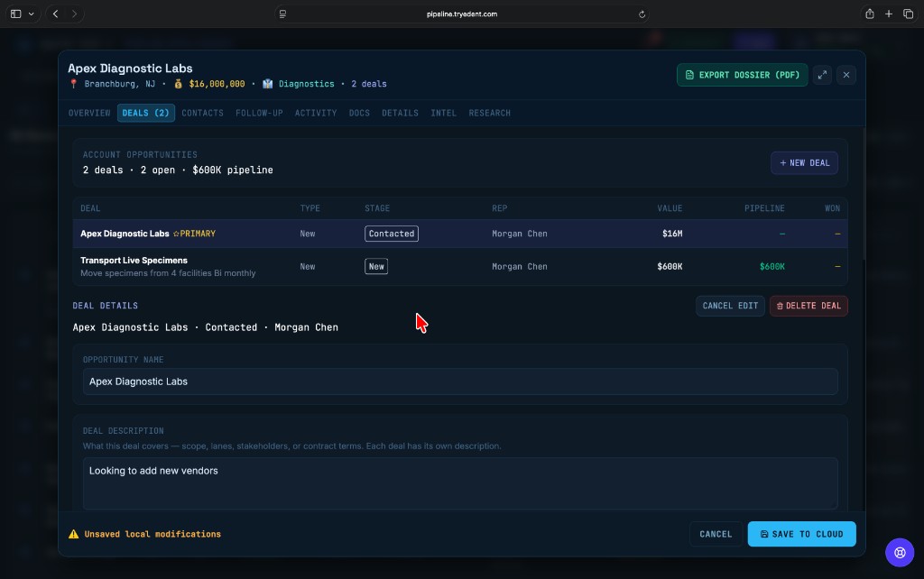Select the pipeline.tryadent.com address field

pyautogui.click(x=462, y=14)
